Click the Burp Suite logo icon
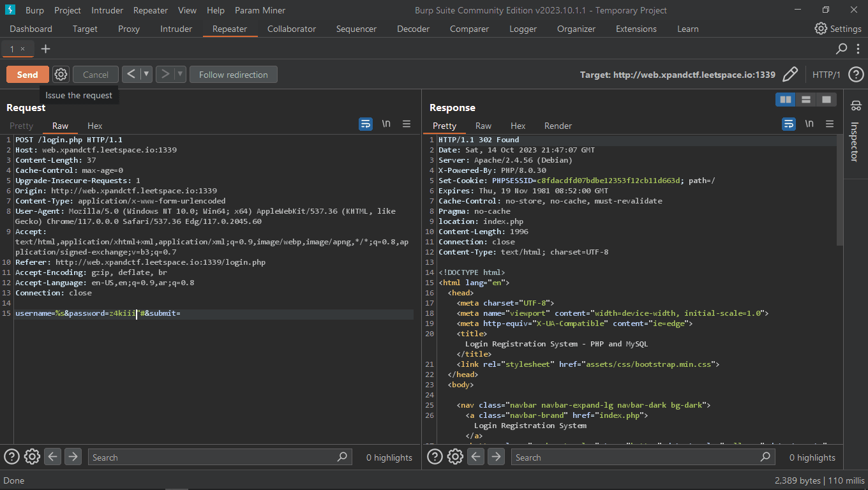Viewport: 868px width, 490px height. [10, 10]
